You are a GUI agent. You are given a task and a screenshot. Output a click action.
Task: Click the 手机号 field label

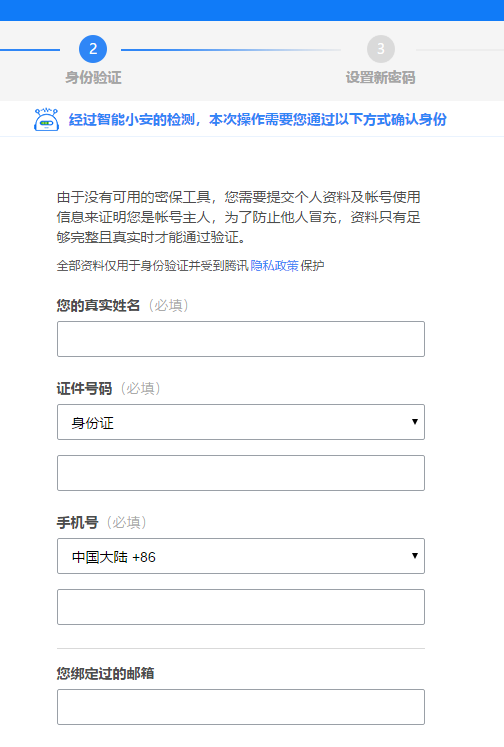[77, 523]
